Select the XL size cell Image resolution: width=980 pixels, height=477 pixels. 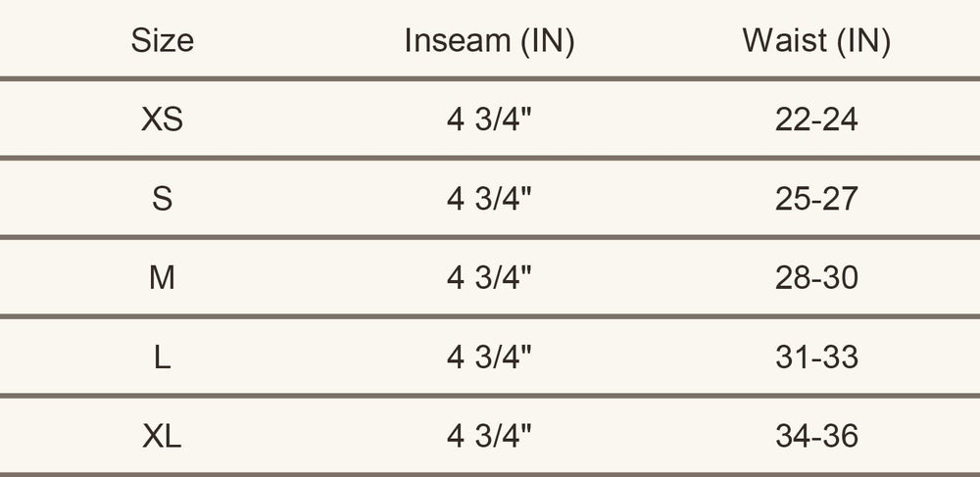click(x=163, y=437)
